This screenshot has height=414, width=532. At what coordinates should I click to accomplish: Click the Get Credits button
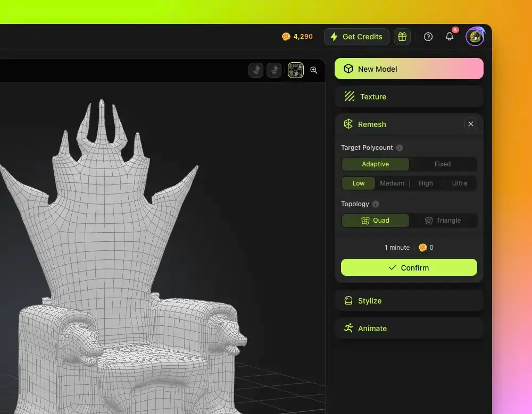point(356,37)
